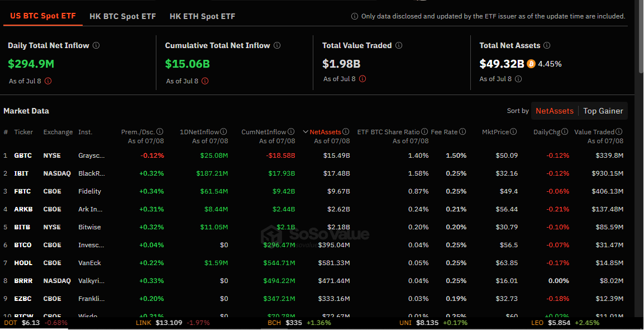Click LINK ticker in bottom price bar

pos(144,323)
